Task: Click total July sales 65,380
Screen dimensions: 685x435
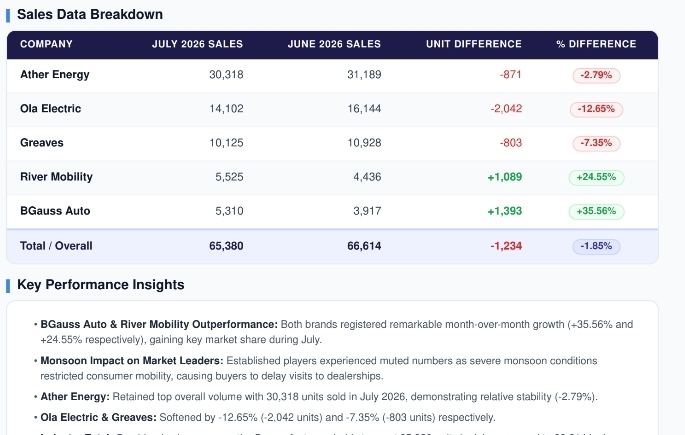Action: 226,246
